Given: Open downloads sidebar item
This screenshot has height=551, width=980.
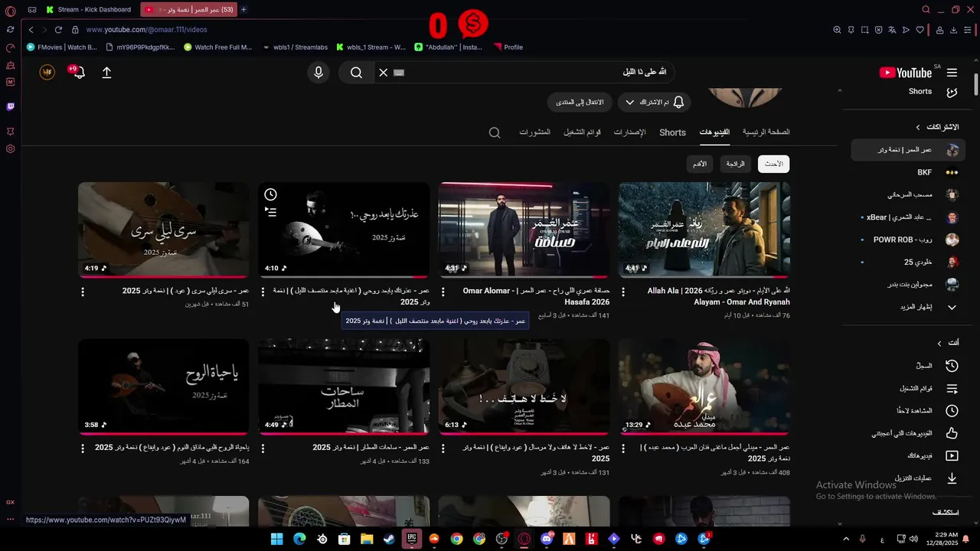Looking at the screenshot, I should (x=908, y=478).
